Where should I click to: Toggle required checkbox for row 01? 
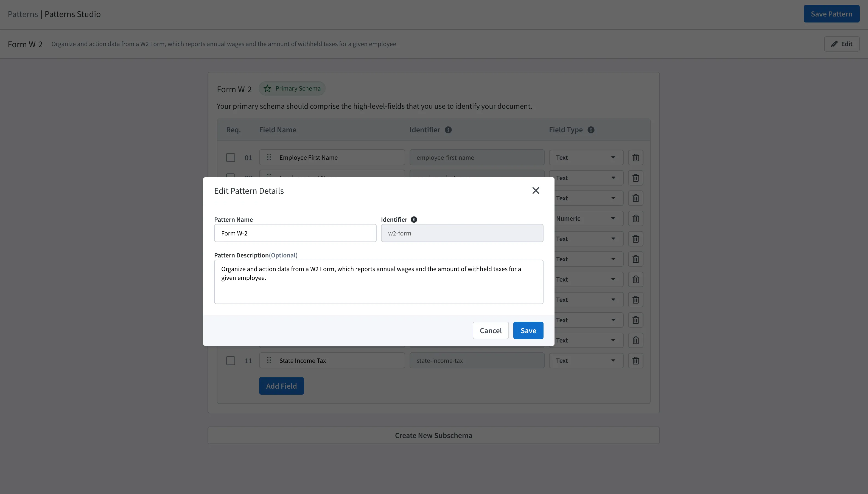point(230,158)
